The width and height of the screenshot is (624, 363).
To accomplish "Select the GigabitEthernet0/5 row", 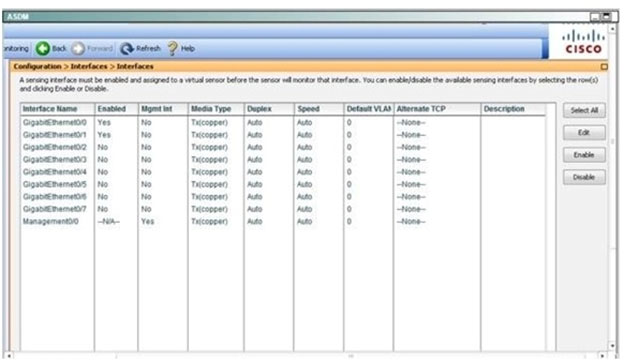I will pos(283,184).
